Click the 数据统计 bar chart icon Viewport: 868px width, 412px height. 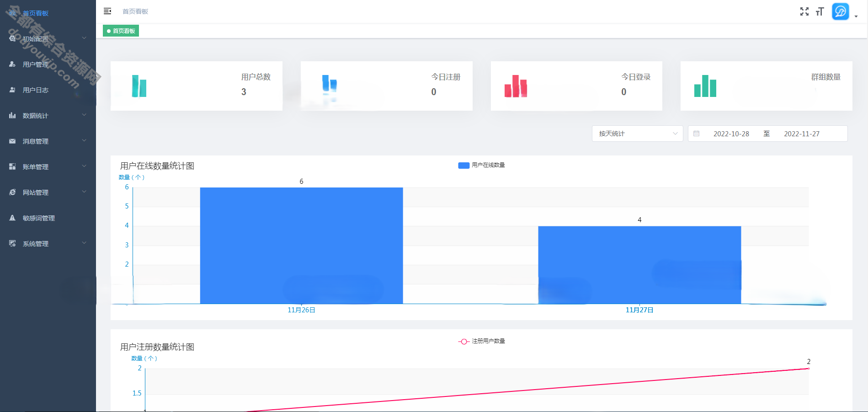pos(12,115)
